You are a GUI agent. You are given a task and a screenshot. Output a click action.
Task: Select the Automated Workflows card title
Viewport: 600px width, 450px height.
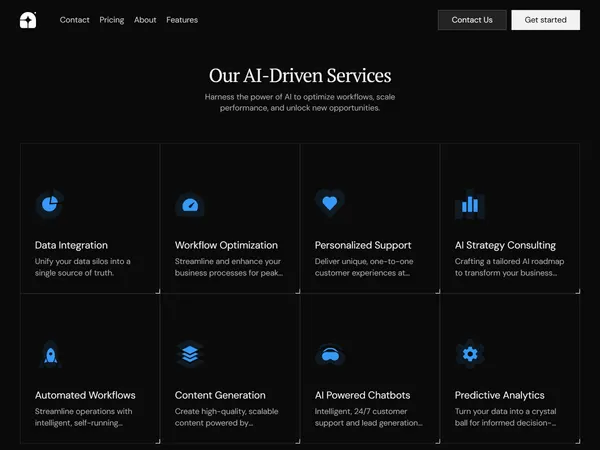[85, 395]
